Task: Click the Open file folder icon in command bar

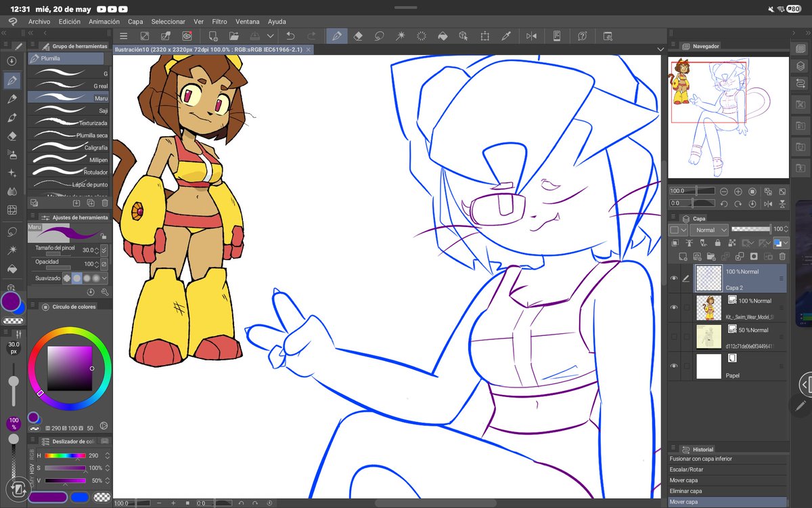Action: point(234,36)
